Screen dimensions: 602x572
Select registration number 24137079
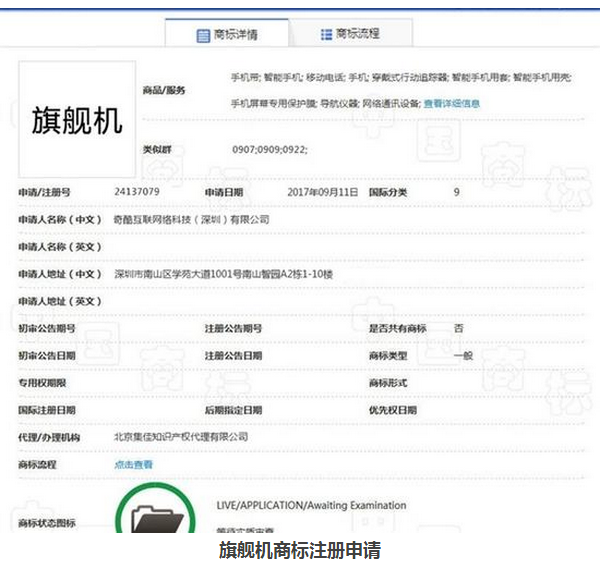click(137, 192)
